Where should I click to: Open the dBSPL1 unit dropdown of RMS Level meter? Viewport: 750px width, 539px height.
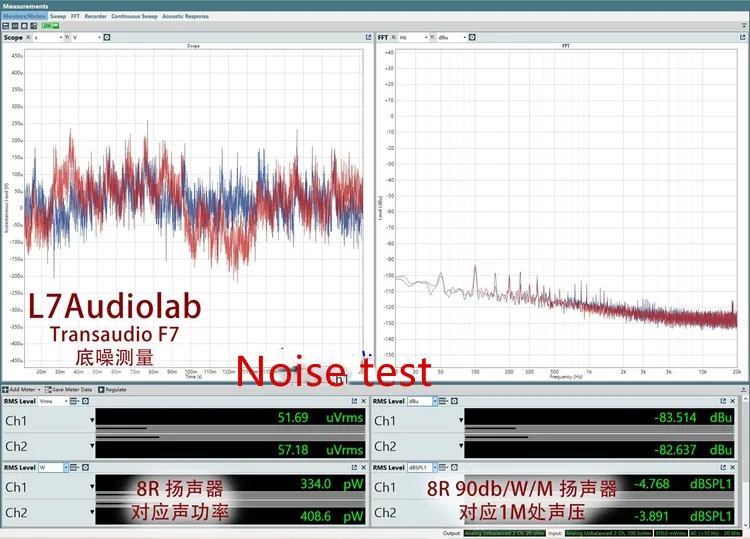pyautogui.click(x=422, y=468)
